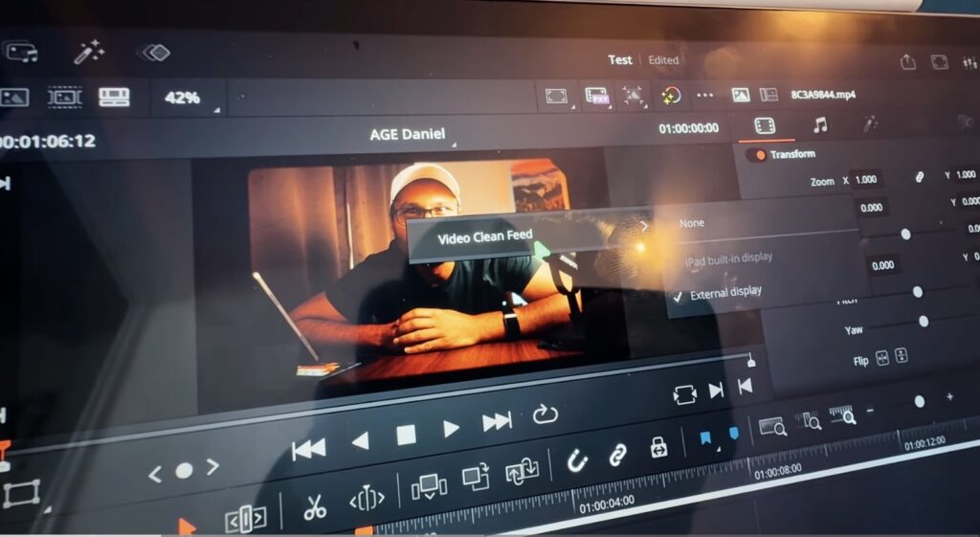Select the razor scissors tool
The height and width of the screenshot is (537, 980).
tap(315, 507)
